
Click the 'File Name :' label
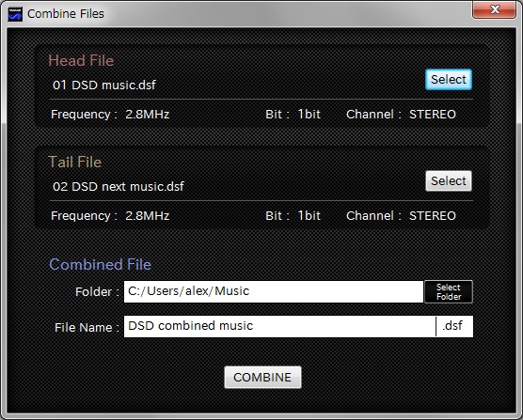pos(87,327)
